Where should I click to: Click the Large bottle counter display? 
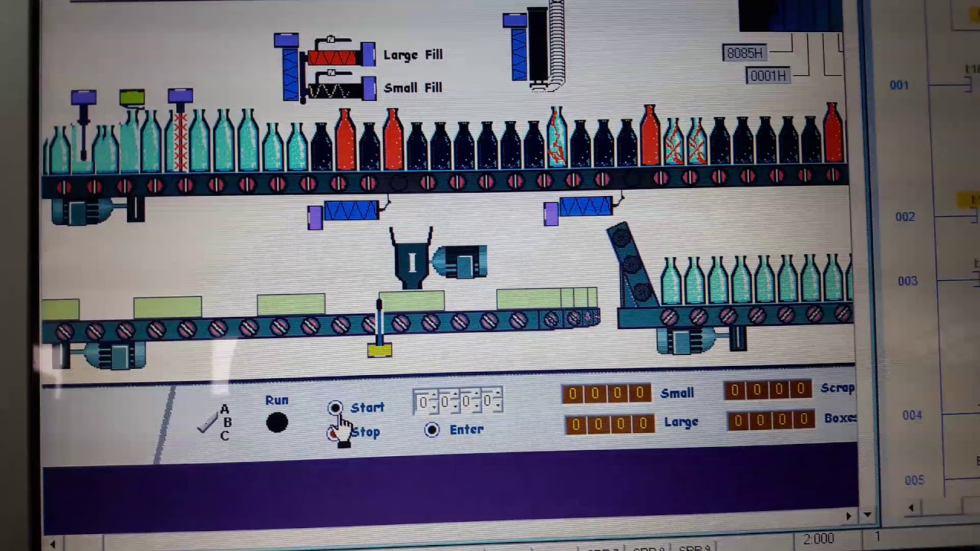coord(609,423)
